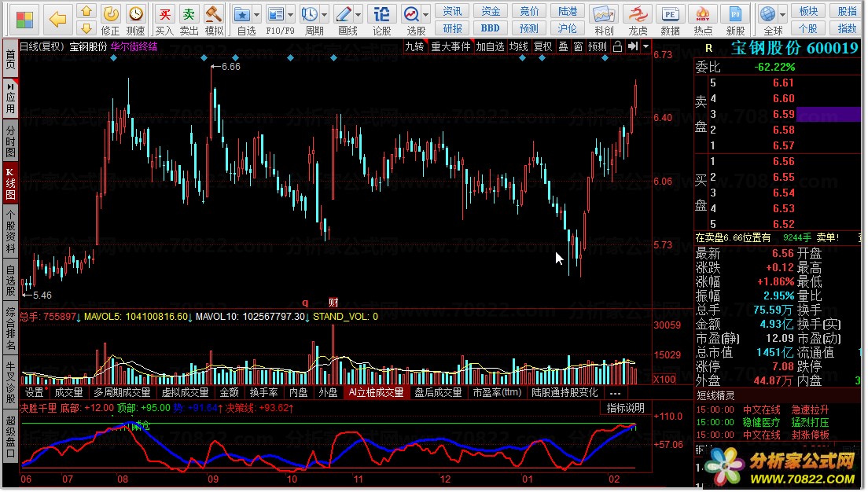Open the 陆港 button
868x492 pixels.
point(568,11)
